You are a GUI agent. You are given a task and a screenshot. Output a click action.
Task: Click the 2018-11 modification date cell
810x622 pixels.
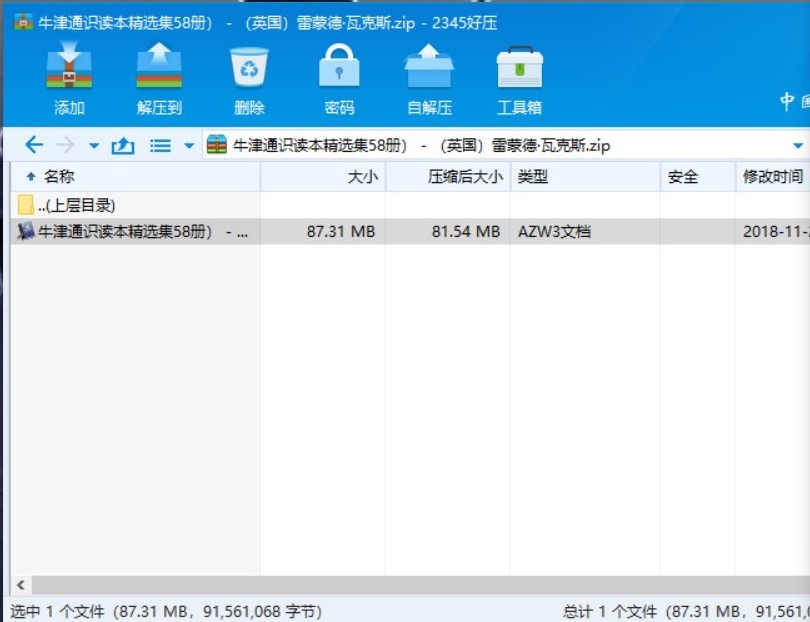point(776,231)
